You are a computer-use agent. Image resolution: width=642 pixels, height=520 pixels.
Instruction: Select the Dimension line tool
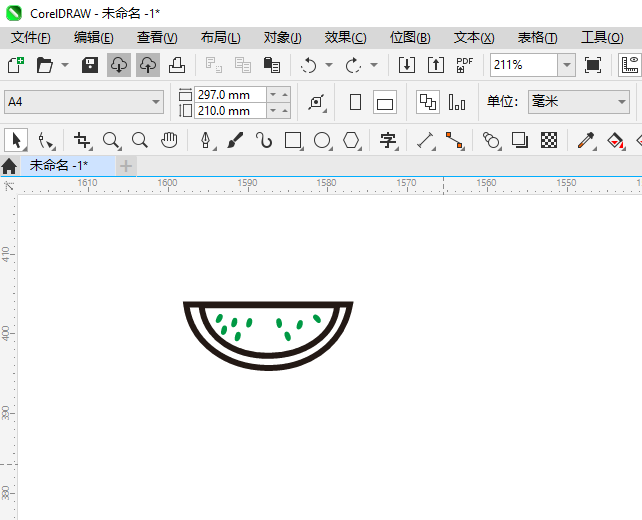(x=425, y=140)
